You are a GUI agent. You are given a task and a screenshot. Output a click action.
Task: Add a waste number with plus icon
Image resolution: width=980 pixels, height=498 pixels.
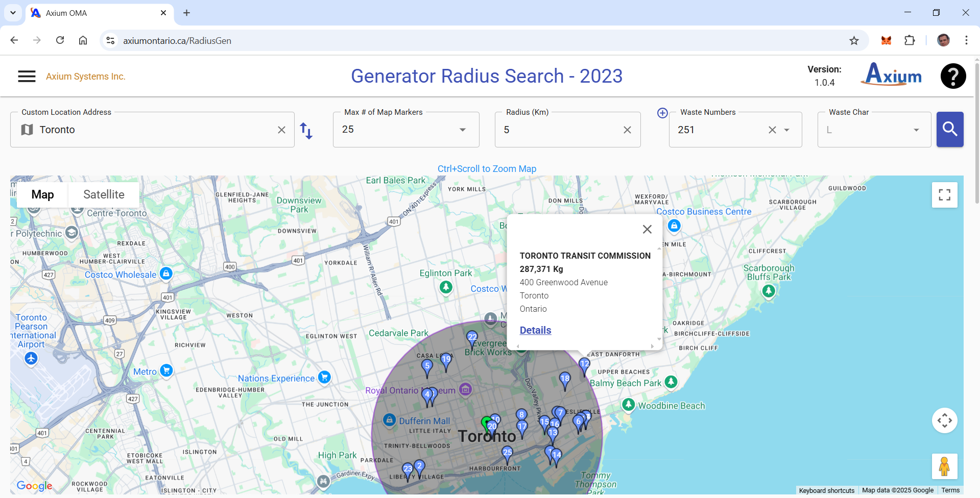pyautogui.click(x=662, y=113)
